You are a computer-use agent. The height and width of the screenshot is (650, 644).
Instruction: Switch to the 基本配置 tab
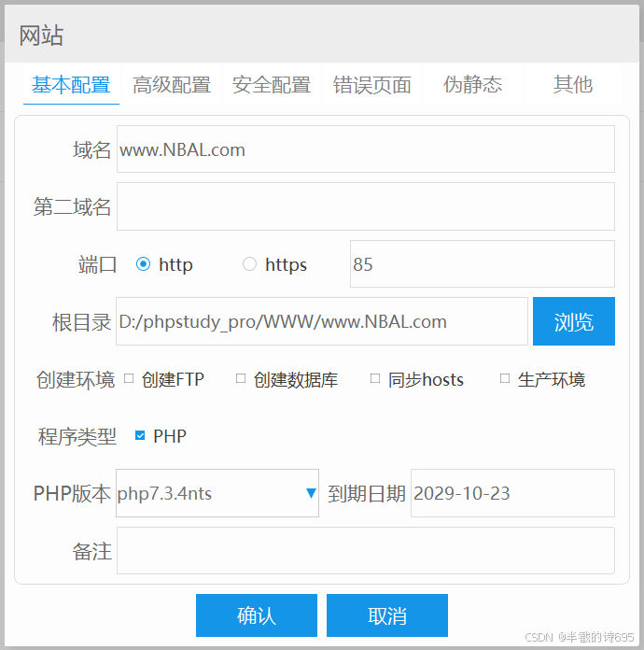[71, 85]
